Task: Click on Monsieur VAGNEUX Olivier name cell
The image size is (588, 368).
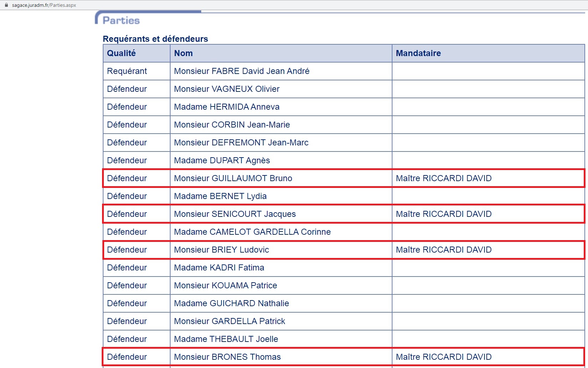Action: [x=227, y=89]
